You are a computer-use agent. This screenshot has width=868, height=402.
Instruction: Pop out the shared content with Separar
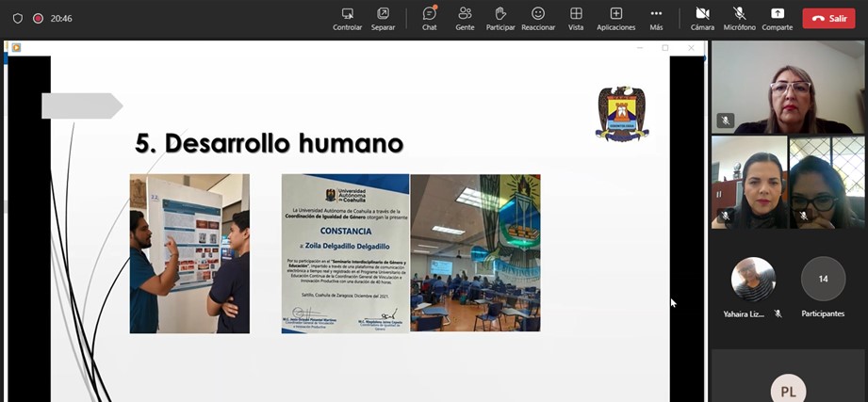click(x=383, y=17)
